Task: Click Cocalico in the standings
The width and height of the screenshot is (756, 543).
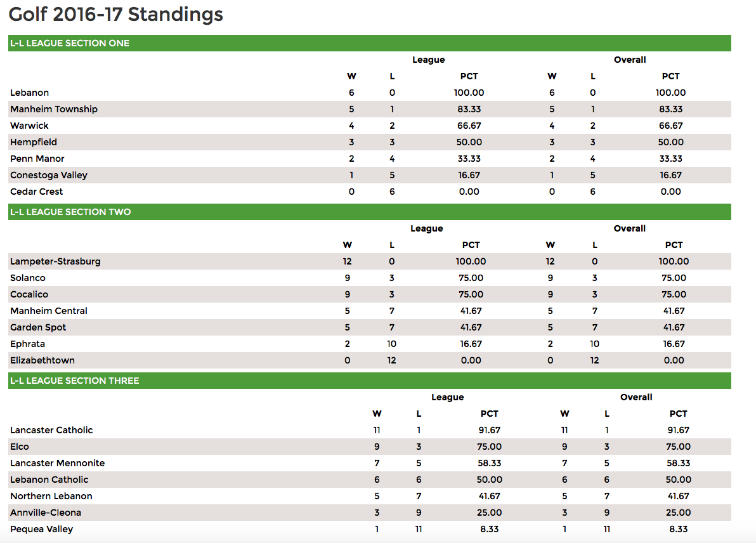Action: [x=29, y=294]
